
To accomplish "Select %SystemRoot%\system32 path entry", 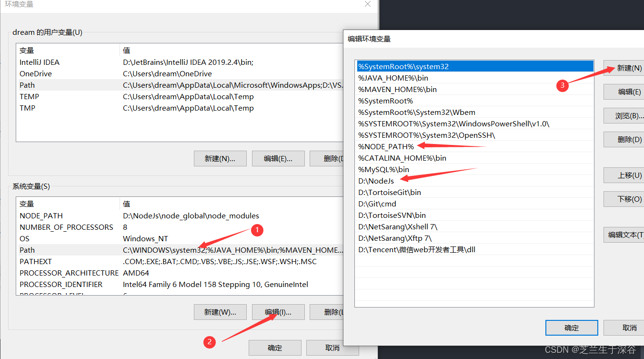I will tap(475, 67).
